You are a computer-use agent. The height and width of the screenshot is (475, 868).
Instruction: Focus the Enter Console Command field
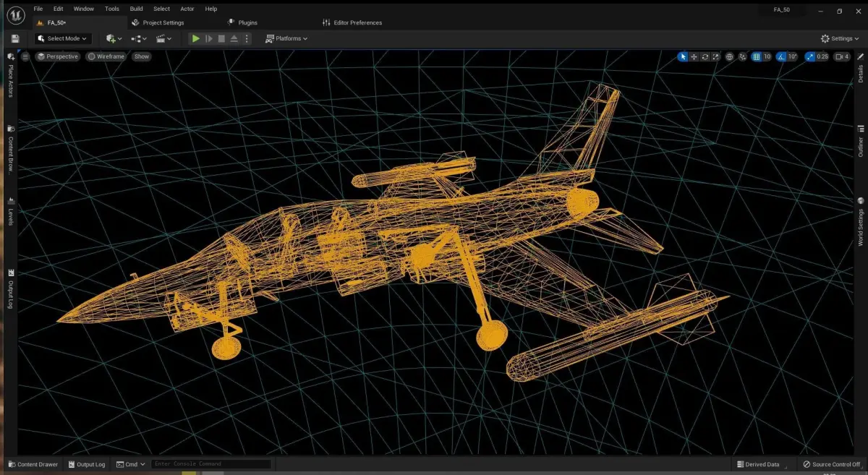(x=211, y=464)
